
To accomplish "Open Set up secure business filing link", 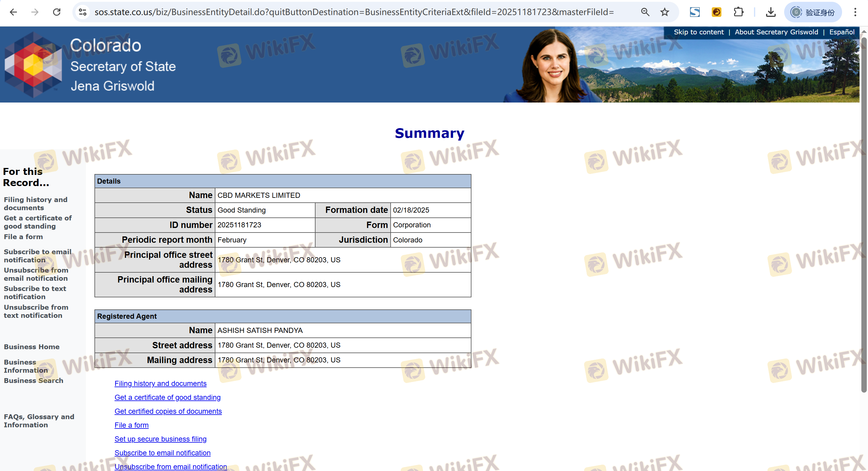I will coord(160,439).
